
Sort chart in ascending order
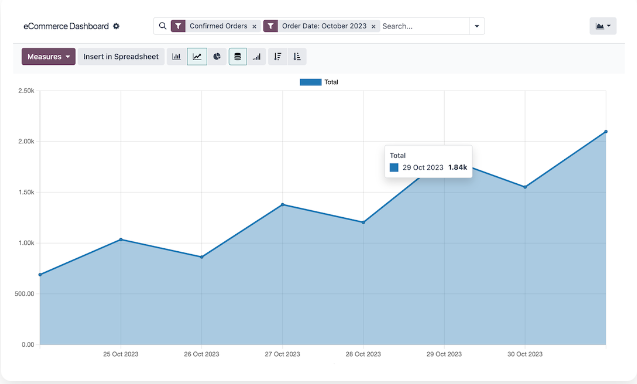(x=297, y=56)
